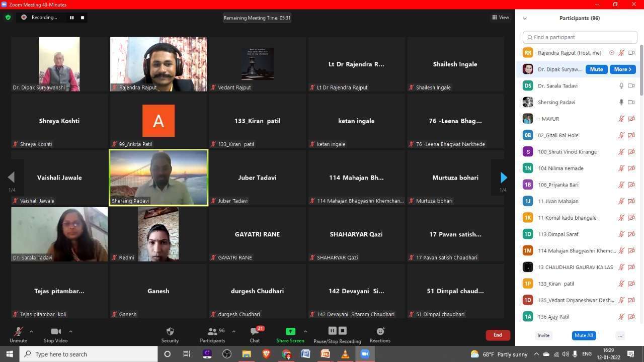Open the Security shield icon
This screenshot has height=362, width=644.
170,332
